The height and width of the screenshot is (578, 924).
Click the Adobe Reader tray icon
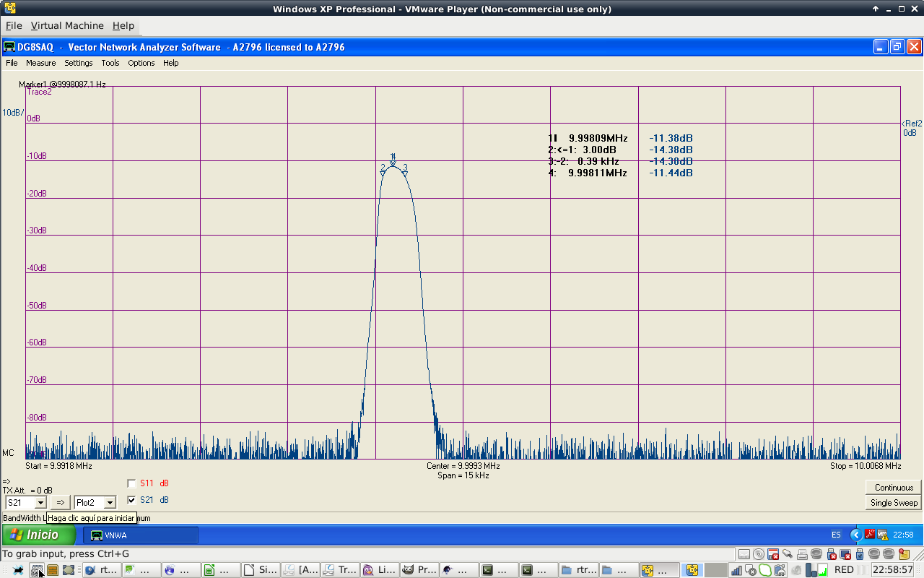click(x=870, y=535)
